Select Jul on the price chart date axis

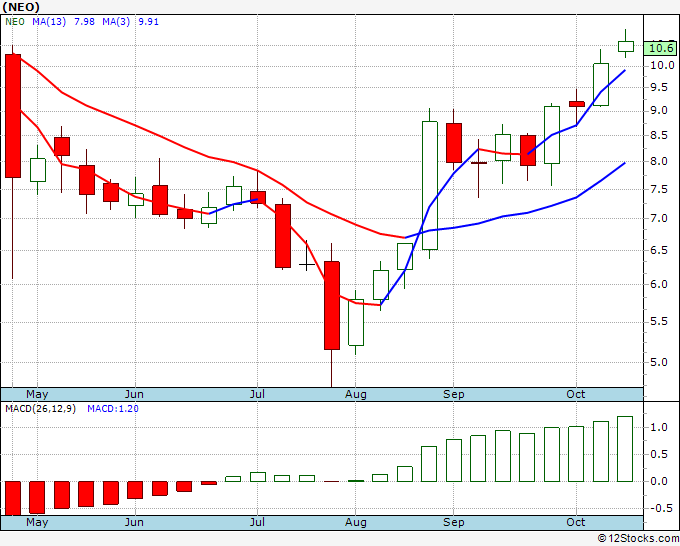point(257,395)
